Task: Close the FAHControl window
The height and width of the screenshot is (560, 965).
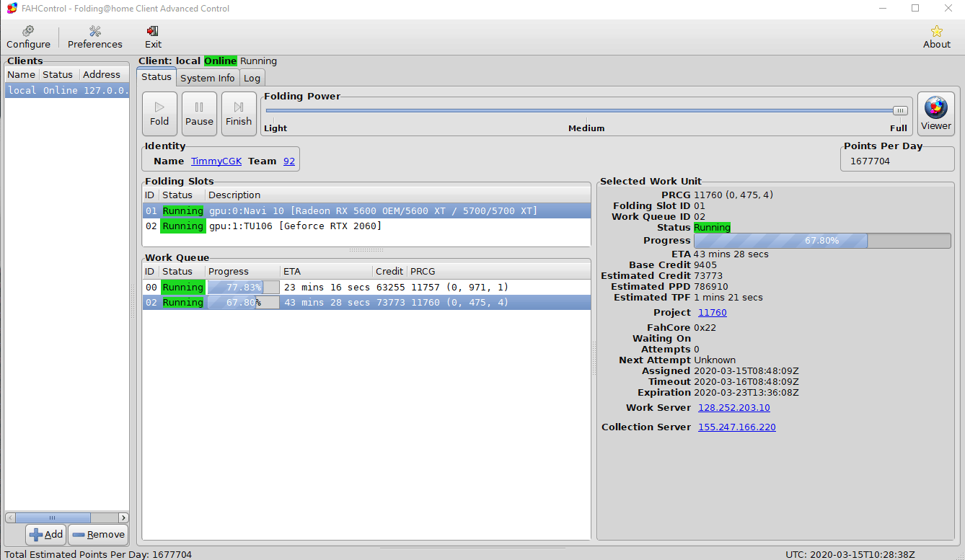Action: (x=948, y=9)
